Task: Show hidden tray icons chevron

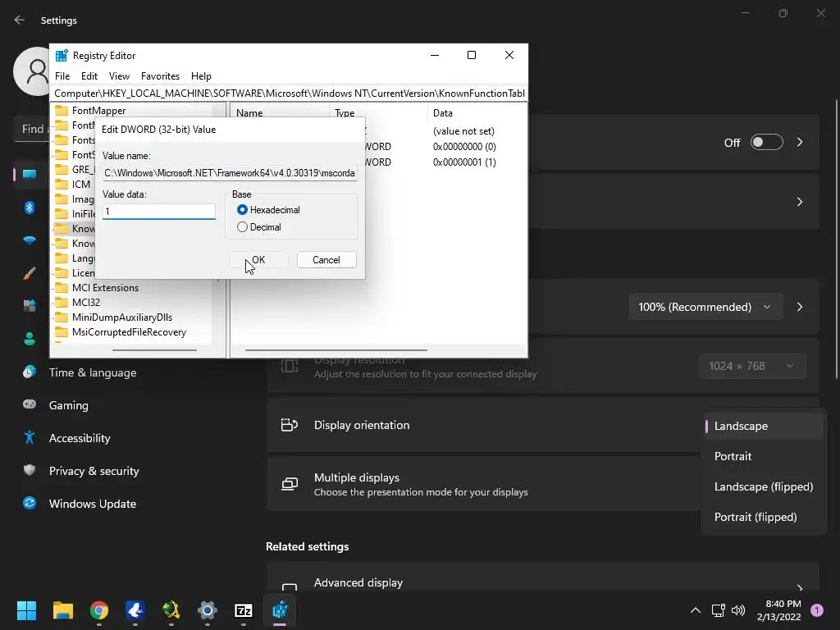Action: [696, 610]
